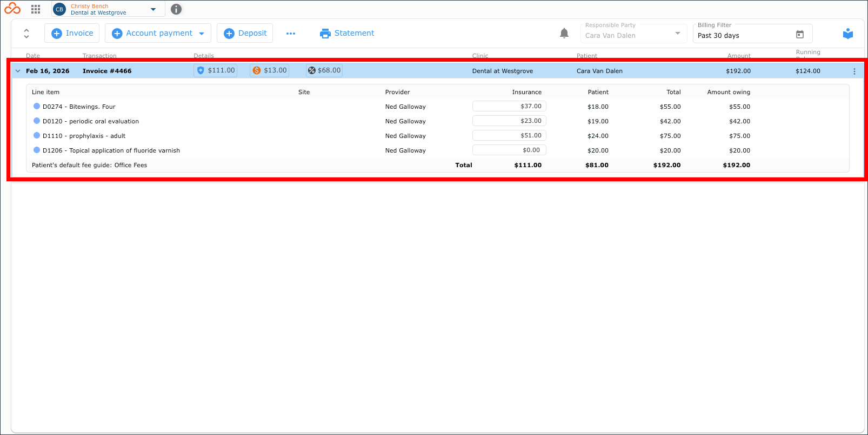The image size is (868, 435).
Task: Edit insurance amount $0.00 field
Action: (509, 150)
